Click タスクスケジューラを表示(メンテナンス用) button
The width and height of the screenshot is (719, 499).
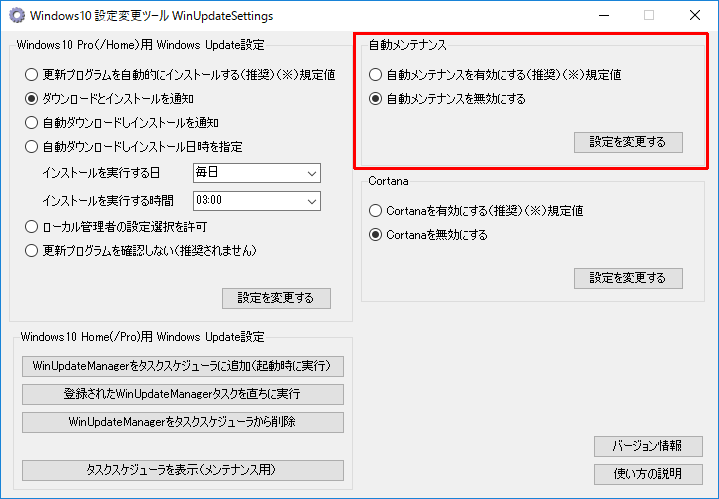[x=183, y=470]
